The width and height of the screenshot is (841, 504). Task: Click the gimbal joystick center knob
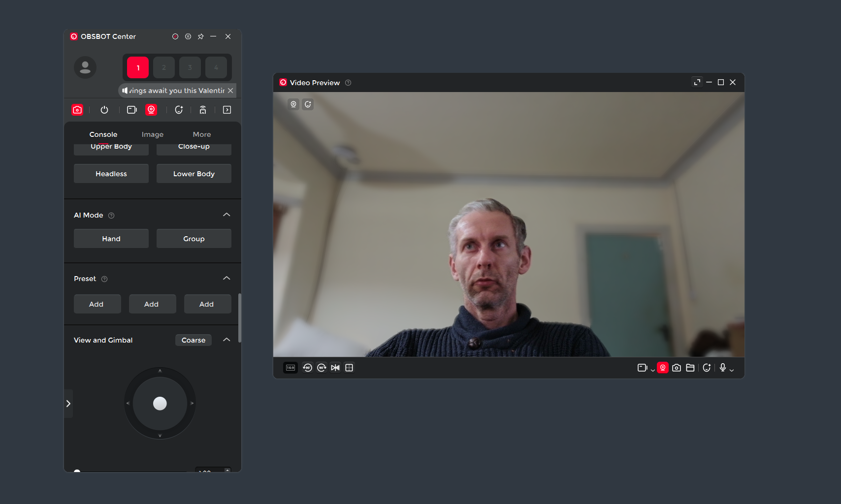click(x=160, y=404)
